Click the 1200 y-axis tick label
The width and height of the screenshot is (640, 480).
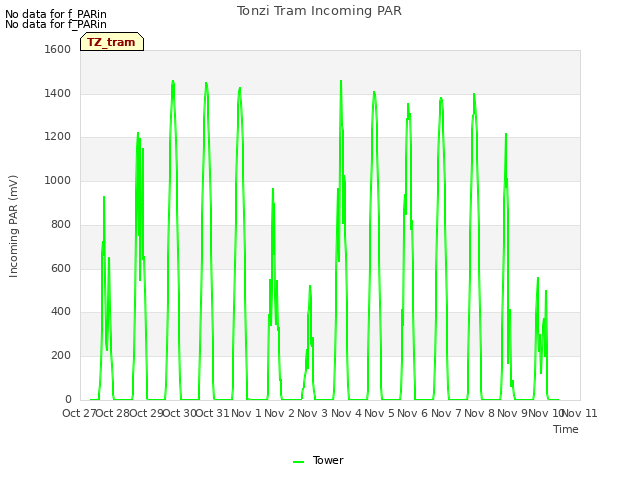click(x=58, y=137)
